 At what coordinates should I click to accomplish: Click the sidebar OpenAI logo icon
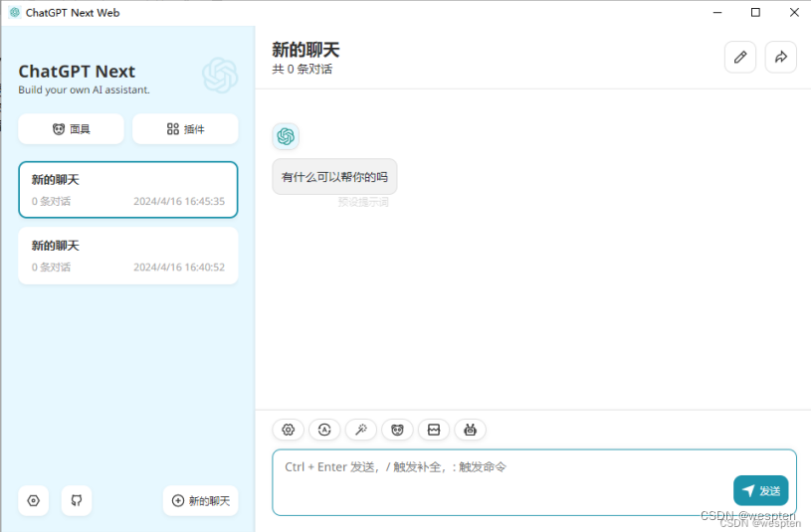pyautogui.click(x=220, y=76)
